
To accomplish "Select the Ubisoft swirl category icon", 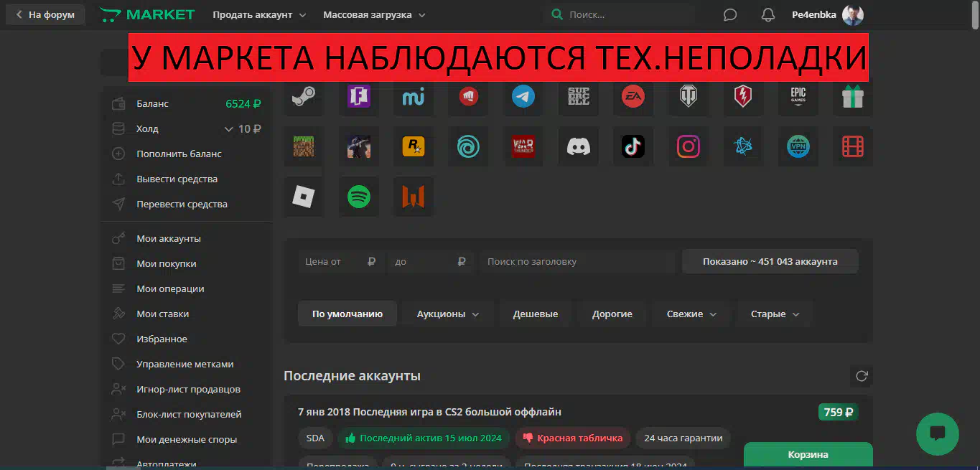I will pyautogui.click(x=468, y=146).
